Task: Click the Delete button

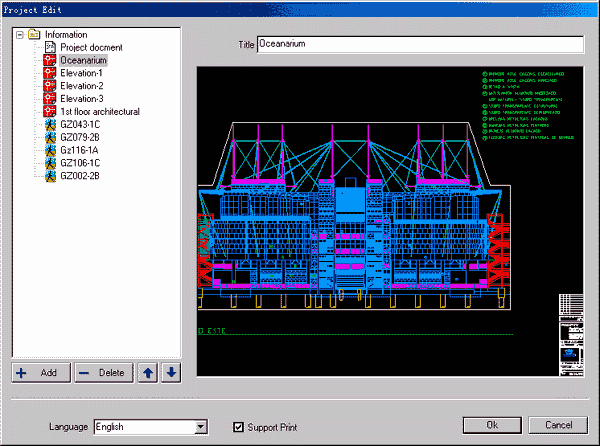Action: (104, 373)
